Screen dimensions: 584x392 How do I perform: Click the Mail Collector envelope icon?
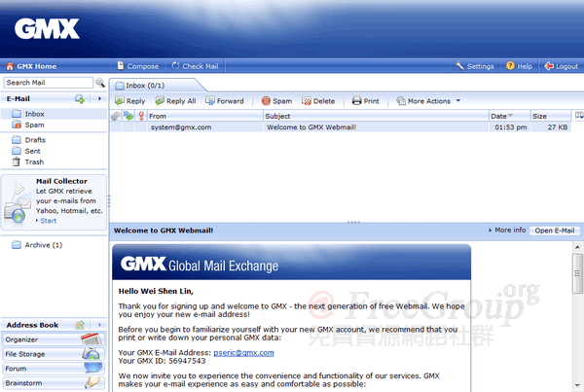pyautogui.click(x=18, y=203)
